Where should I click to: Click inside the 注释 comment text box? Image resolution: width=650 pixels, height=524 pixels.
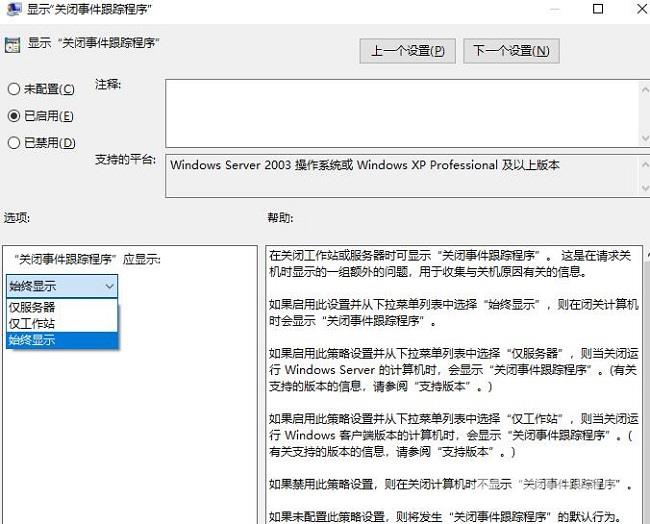click(x=402, y=113)
